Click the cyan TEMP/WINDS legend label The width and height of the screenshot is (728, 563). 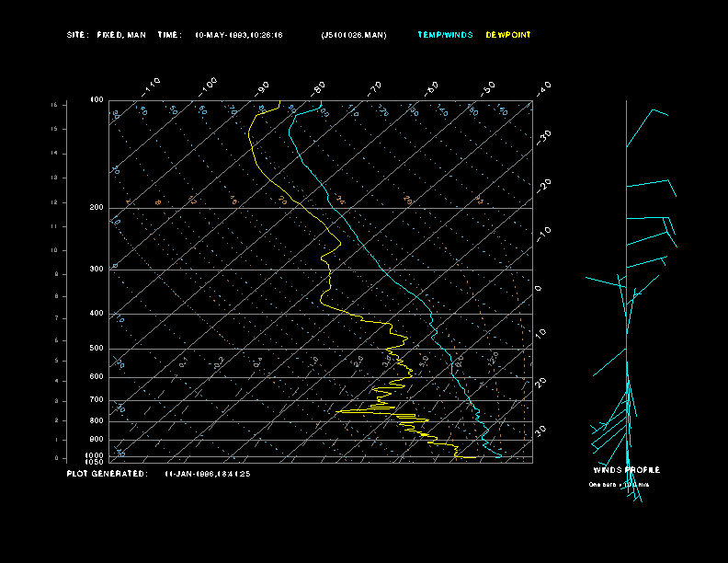(445, 35)
